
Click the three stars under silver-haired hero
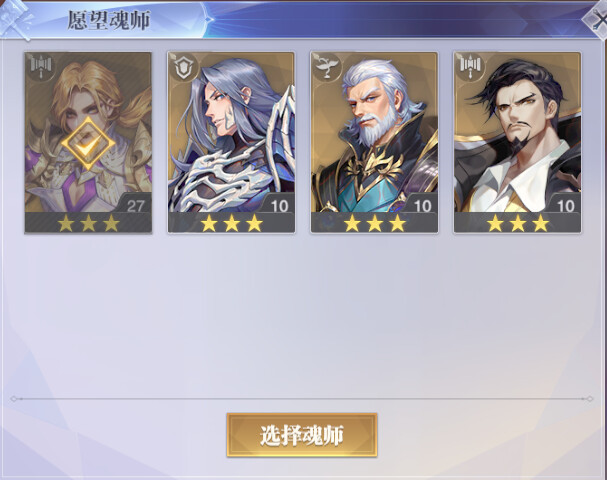[x=231, y=223]
